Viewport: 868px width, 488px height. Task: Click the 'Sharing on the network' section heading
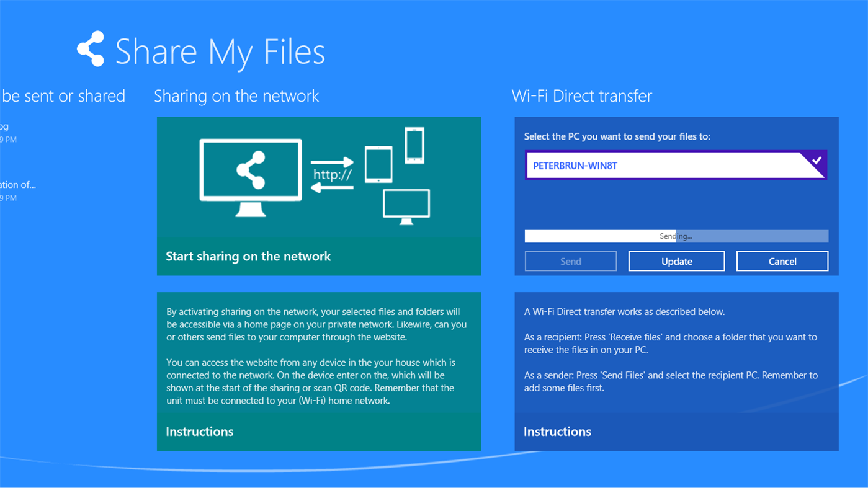point(236,95)
